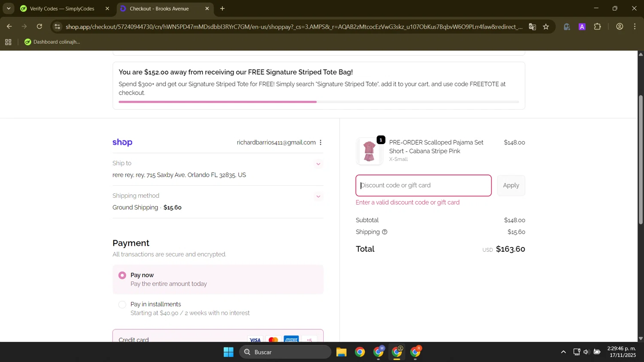Click the 'Total' label in order summary
This screenshot has width=644, height=362.
tap(365, 249)
